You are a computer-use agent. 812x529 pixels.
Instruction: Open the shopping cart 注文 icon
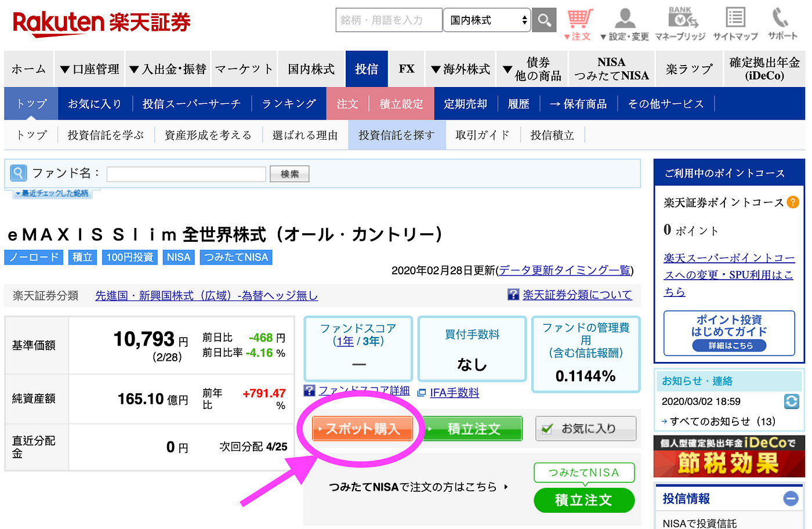(578, 24)
